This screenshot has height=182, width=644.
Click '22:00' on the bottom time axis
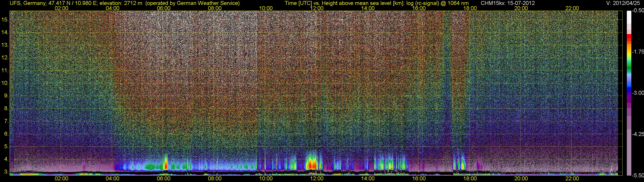[x=572, y=179]
